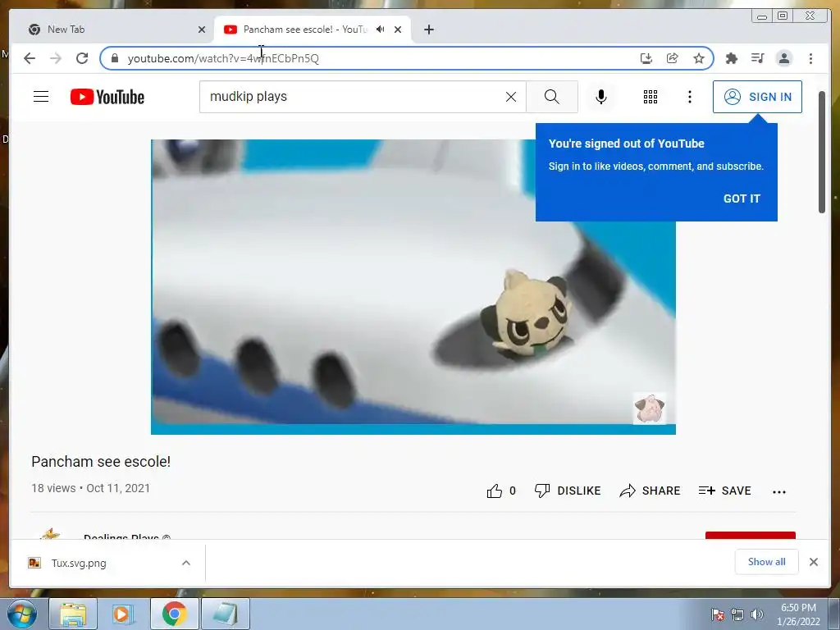
Task: Dismiss the popup with GOT IT
Action: (742, 199)
